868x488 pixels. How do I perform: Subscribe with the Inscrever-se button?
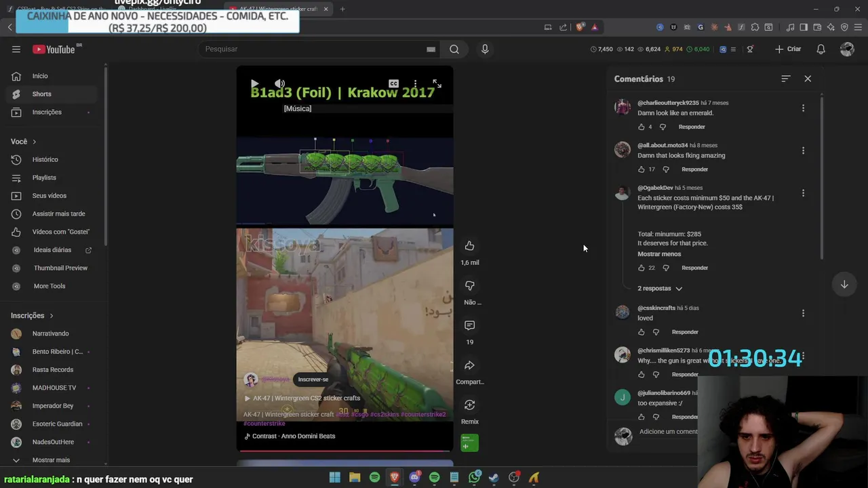click(x=313, y=380)
